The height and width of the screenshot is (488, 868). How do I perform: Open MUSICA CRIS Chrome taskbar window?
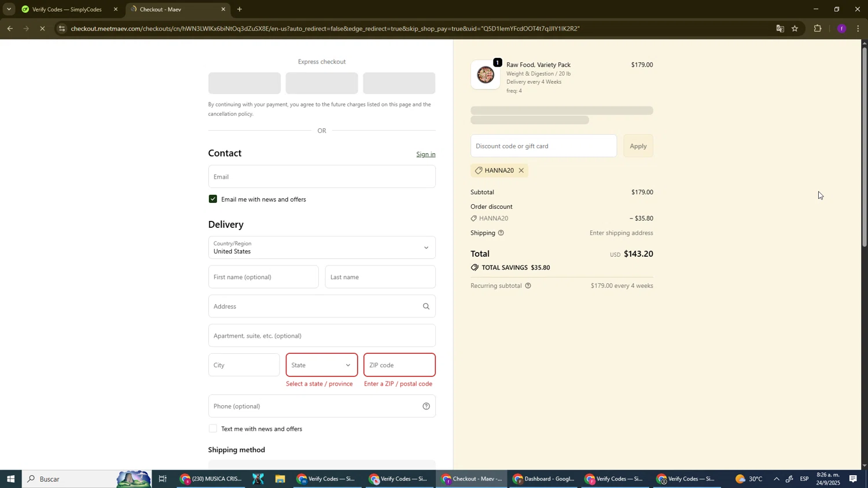coord(211,479)
